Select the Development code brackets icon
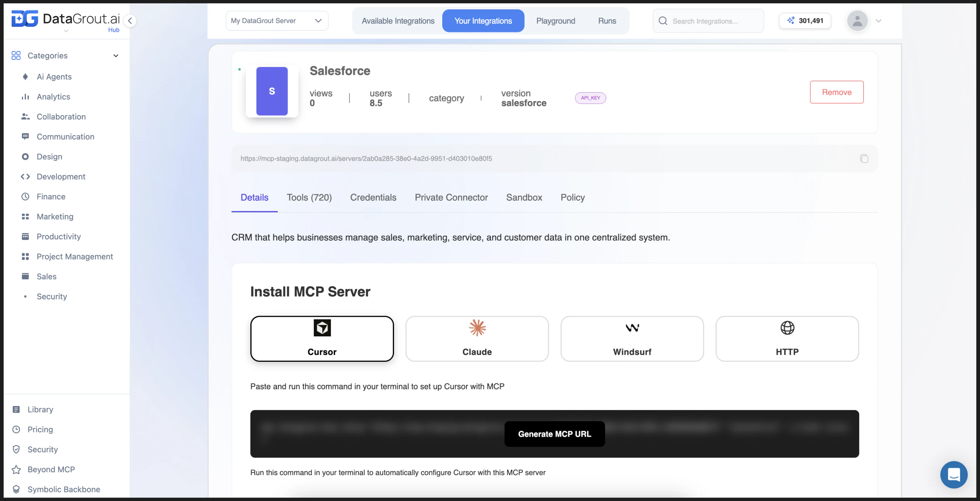The image size is (980, 501). click(x=25, y=176)
